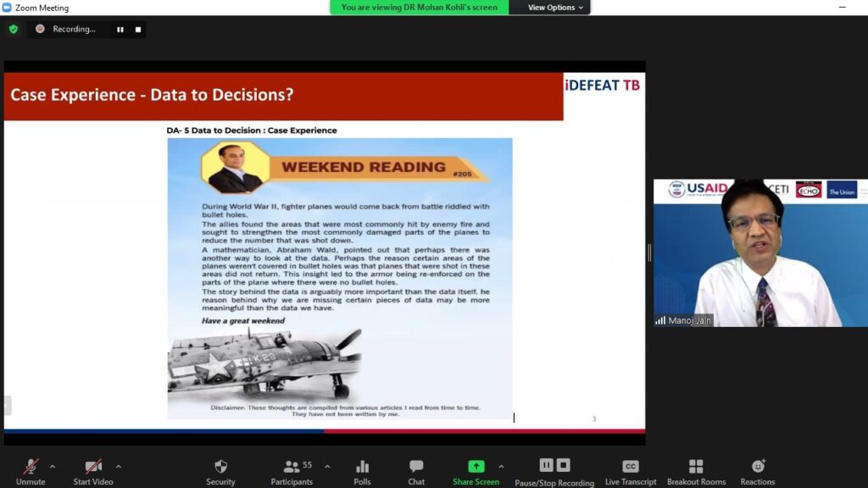Click the green encryption shield icon
Screen dimensions: 868x488
13,29
